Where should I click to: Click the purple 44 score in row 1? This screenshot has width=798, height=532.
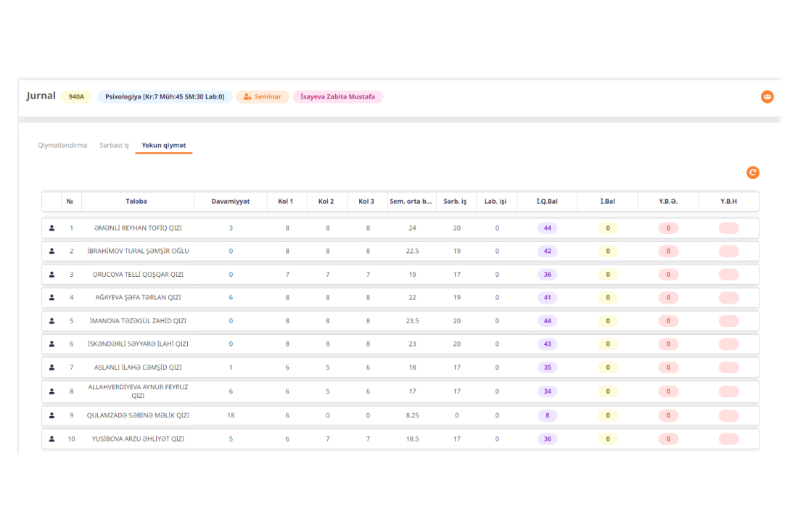pyautogui.click(x=547, y=228)
